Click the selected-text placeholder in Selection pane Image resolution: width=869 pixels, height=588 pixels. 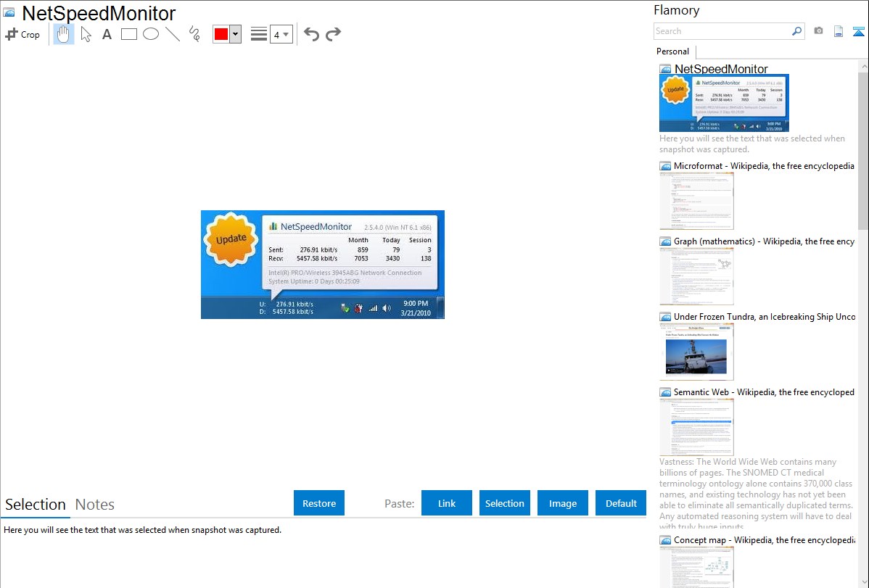[142, 530]
